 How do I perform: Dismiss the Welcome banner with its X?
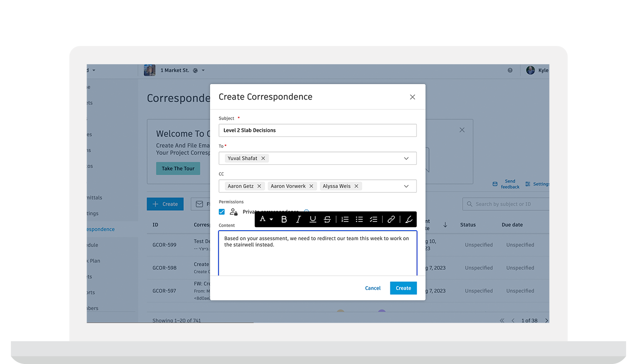point(462,130)
